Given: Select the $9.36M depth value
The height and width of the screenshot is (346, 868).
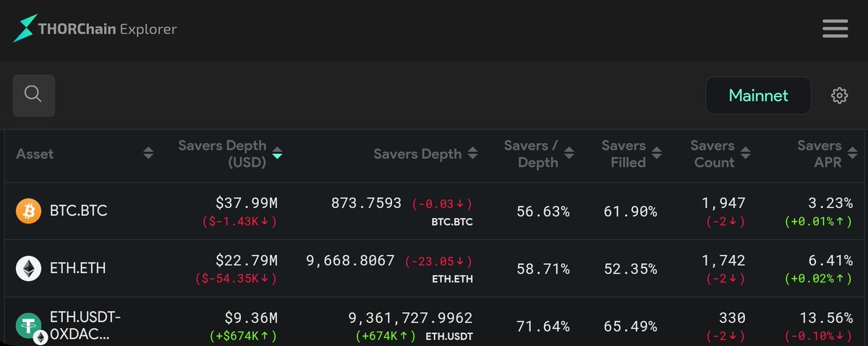Looking at the screenshot, I should [x=250, y=318].
